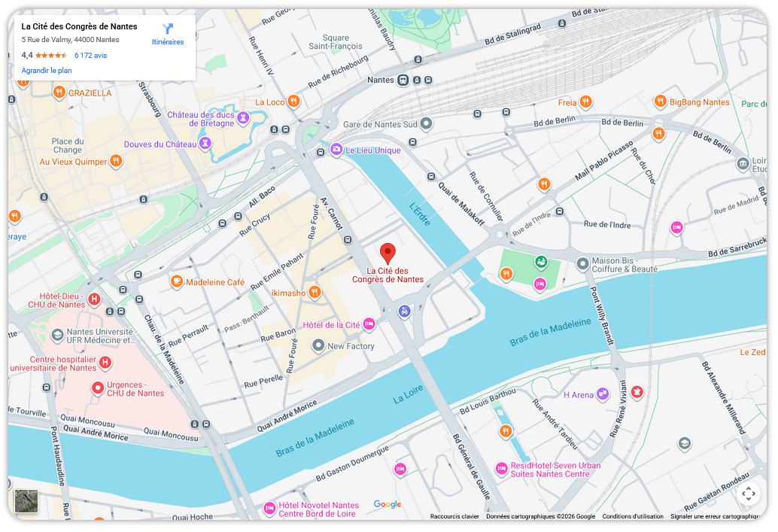
Task: Click the red La Cité des Congrès pin
Action: (387, 254)
